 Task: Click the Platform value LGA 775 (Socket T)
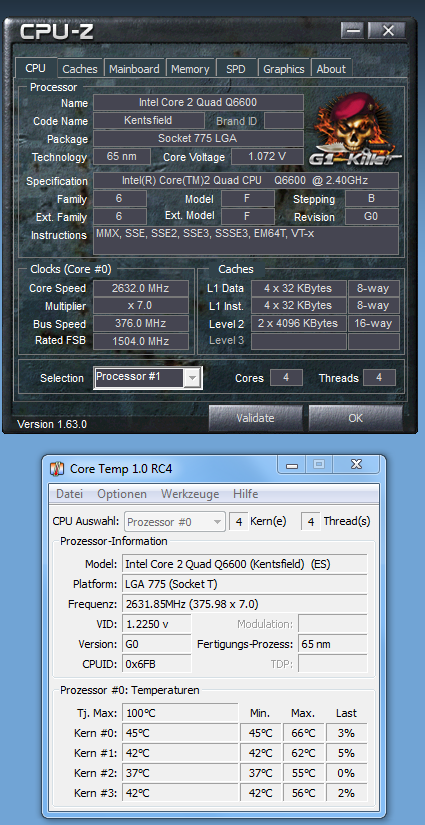(x=245, y=584)
